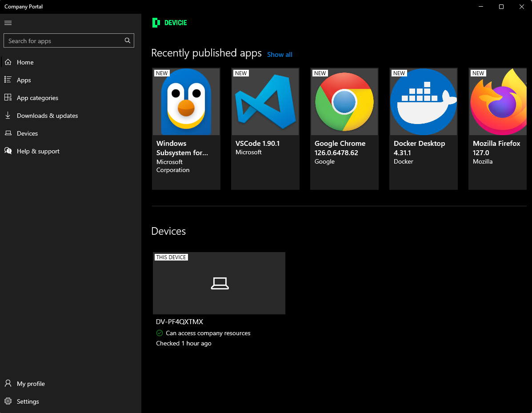Click the Settings gear icon
Image resolution: width=532 pixels, height=413 pixels.
[x=8, y=401]
